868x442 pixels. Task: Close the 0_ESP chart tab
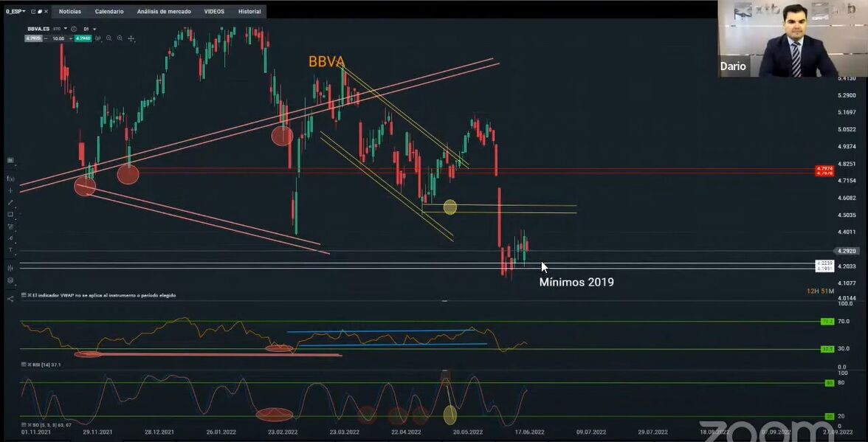[x=46, y=12]
